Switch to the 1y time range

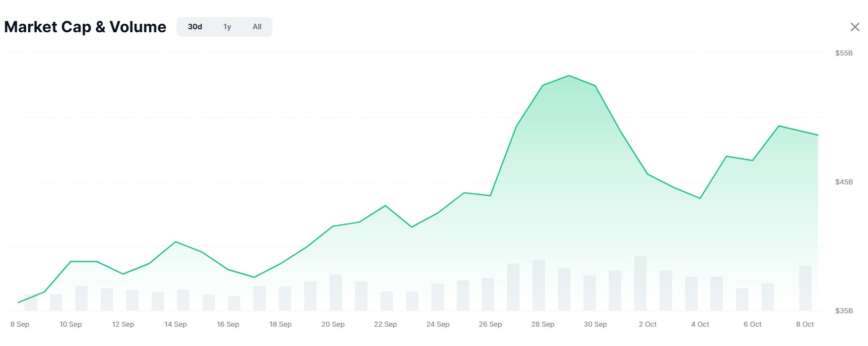(227, 27)
